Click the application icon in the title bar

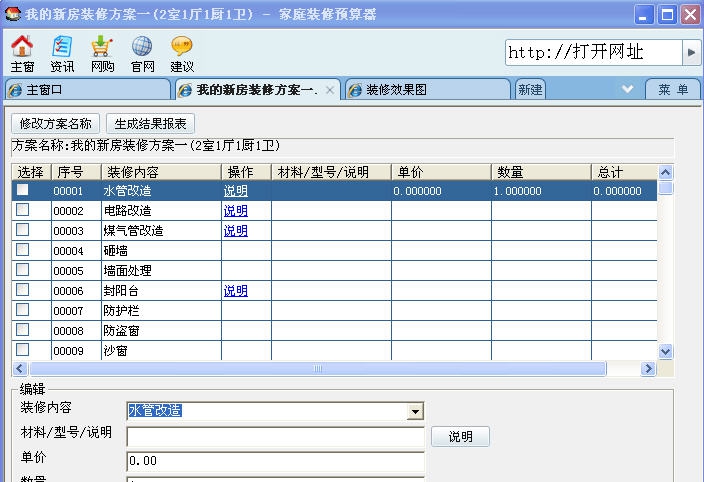tap(13, 13)
